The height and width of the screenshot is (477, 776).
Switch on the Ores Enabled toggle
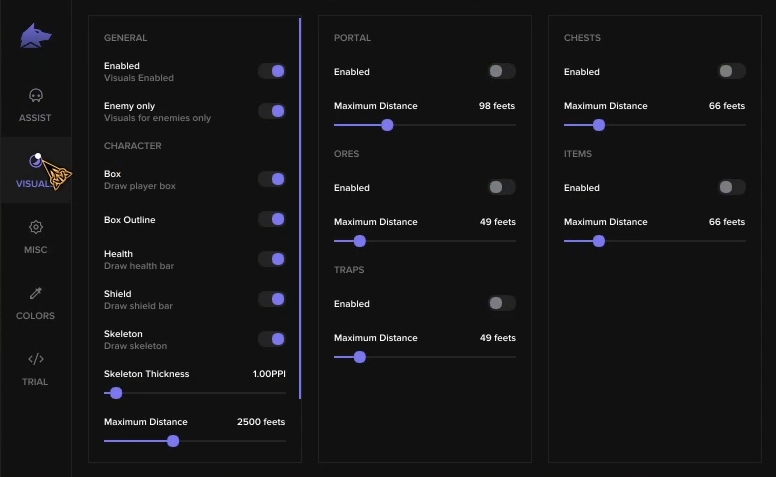[501, 187]
